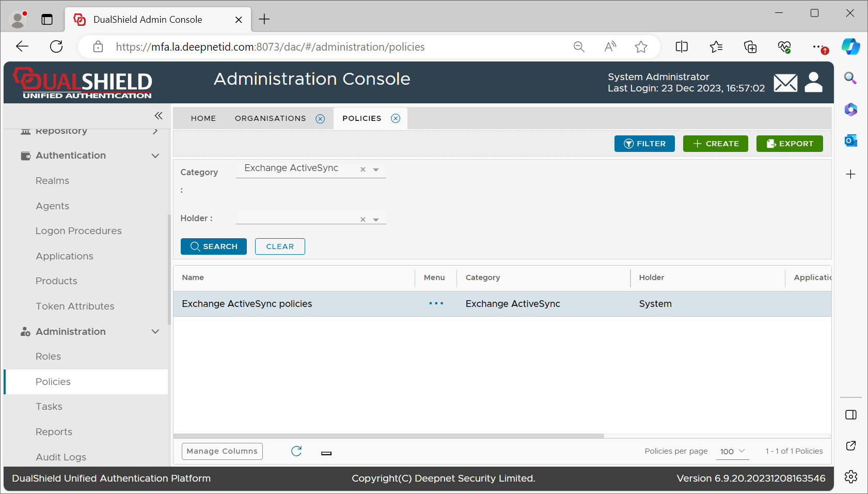Close the Policies tab with its X icon
Viewport: 868px width, 494px height.
396,118
